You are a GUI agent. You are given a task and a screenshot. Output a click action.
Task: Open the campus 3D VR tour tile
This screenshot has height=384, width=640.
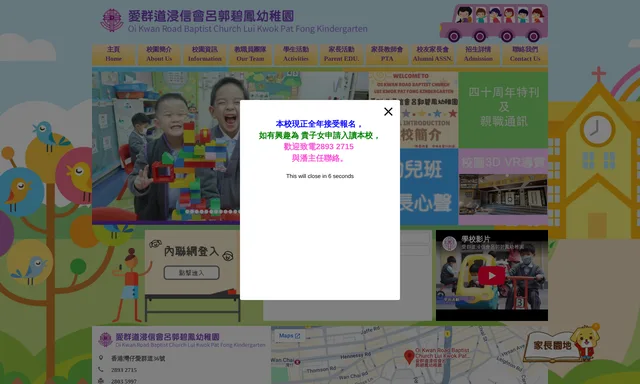click(503, 186)
